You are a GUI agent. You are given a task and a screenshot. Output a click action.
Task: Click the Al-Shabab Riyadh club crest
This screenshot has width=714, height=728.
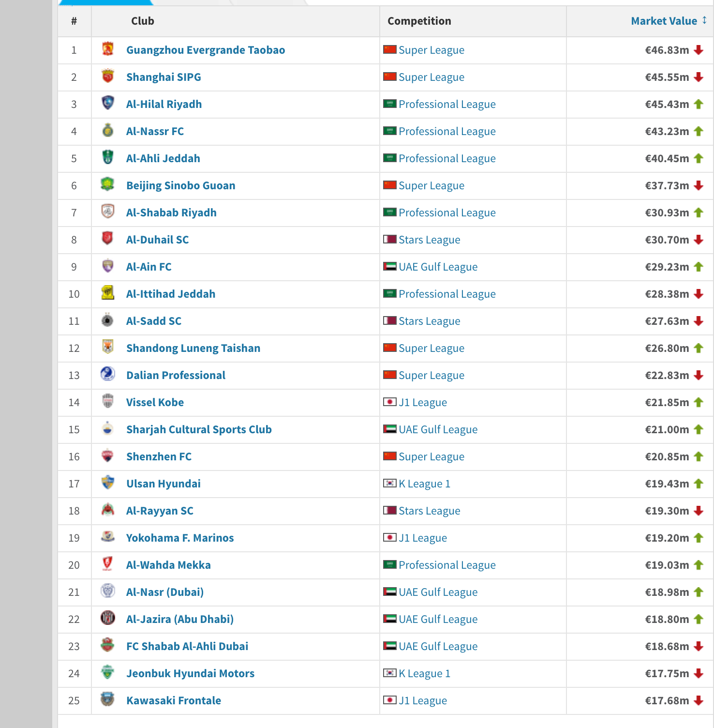(108, 212)
